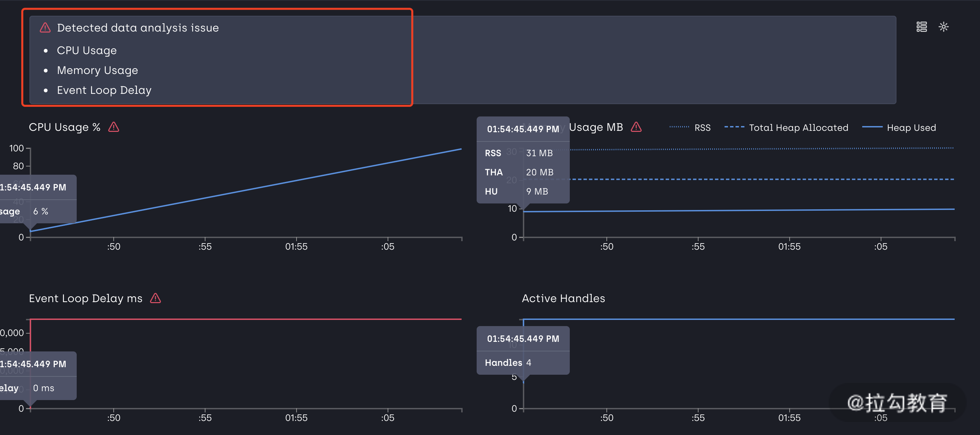Image resolution: width=980 pixels, height=435 pixels.
Task: Click the grid layout view icon
Action: (921, 27)
